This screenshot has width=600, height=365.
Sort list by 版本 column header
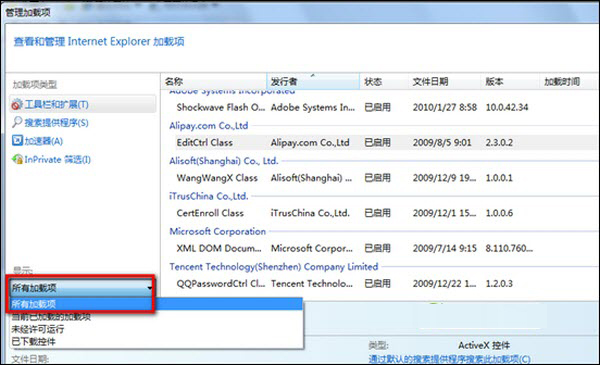click(x=510, y=81)
